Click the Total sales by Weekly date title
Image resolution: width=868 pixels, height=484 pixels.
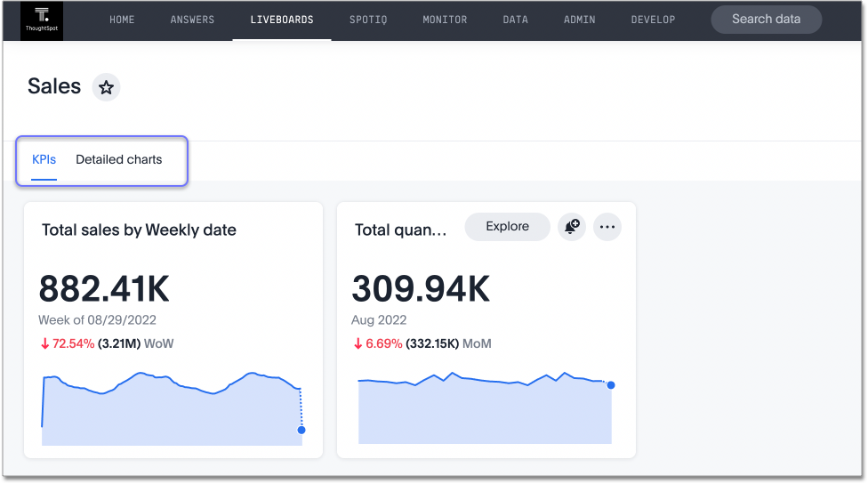(139, 230)
